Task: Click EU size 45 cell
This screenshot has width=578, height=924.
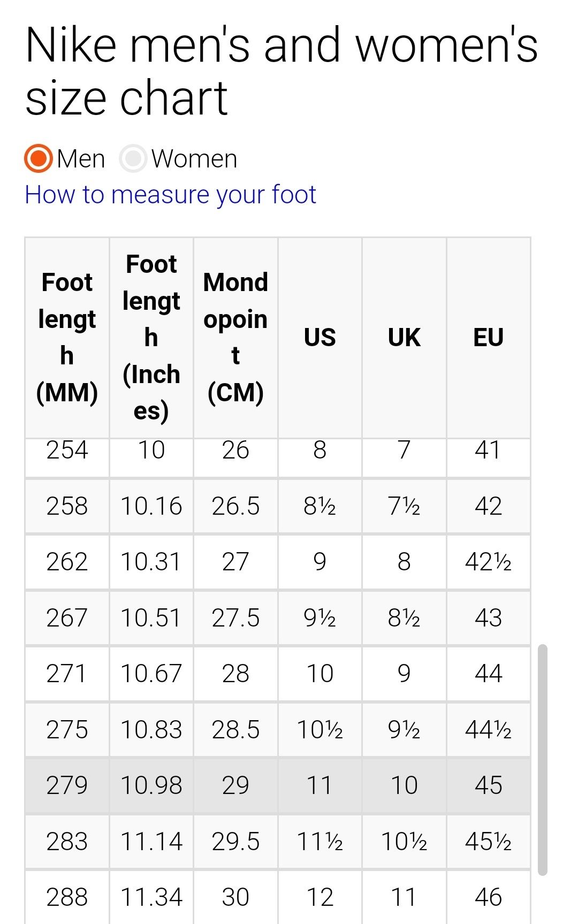Action: (x=489, y=785)
